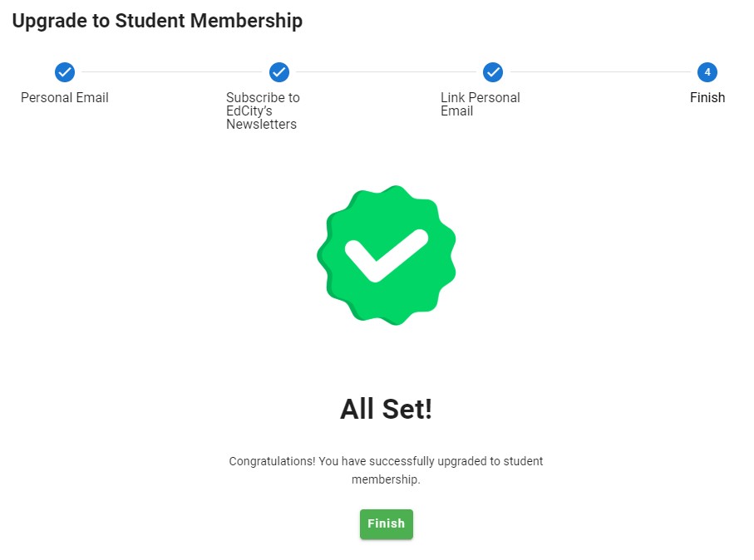Click the Personal Email step checkmark icon
This screenshot has width=754, height=560.
click(x=65, y=72)
